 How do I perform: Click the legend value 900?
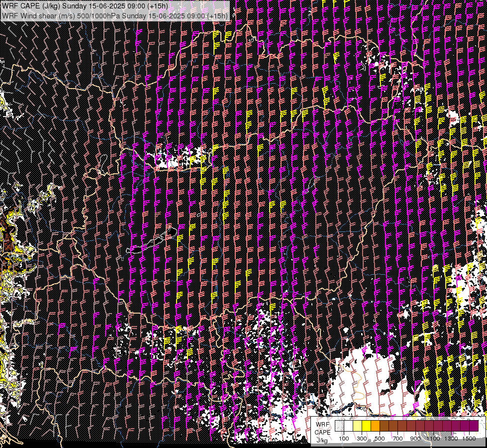(415, 439)
